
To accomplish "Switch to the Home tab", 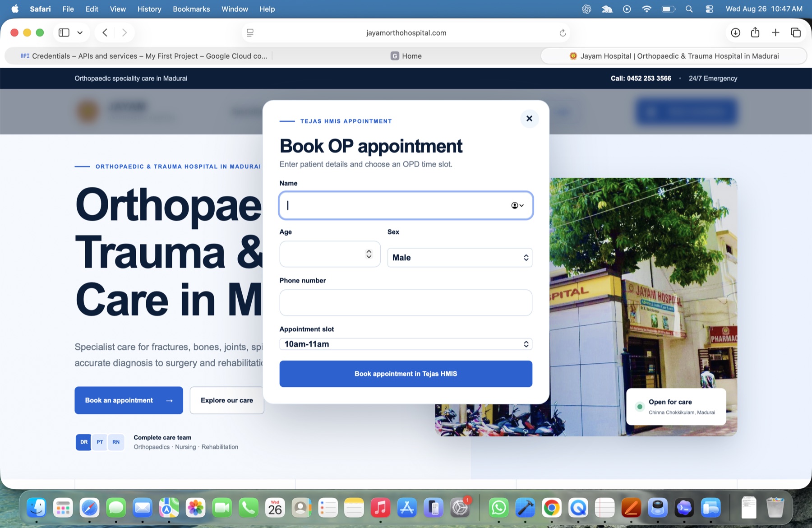I will tap(406, 56).
